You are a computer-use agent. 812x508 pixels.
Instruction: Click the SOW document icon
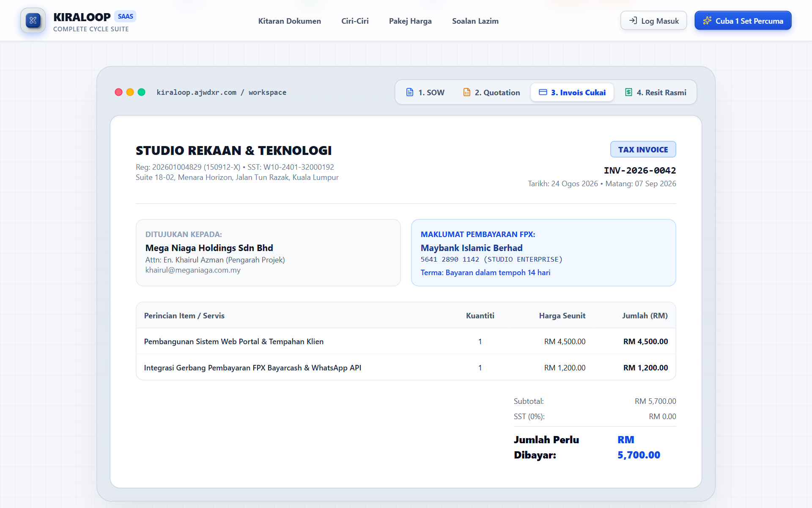tap(410, 92)
